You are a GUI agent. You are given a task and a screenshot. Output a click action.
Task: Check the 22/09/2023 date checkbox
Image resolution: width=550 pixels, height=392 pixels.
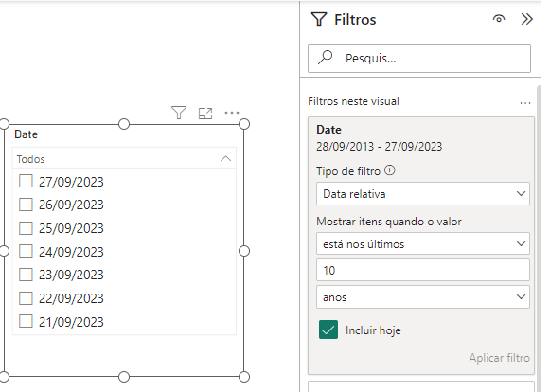click(26, 298)
